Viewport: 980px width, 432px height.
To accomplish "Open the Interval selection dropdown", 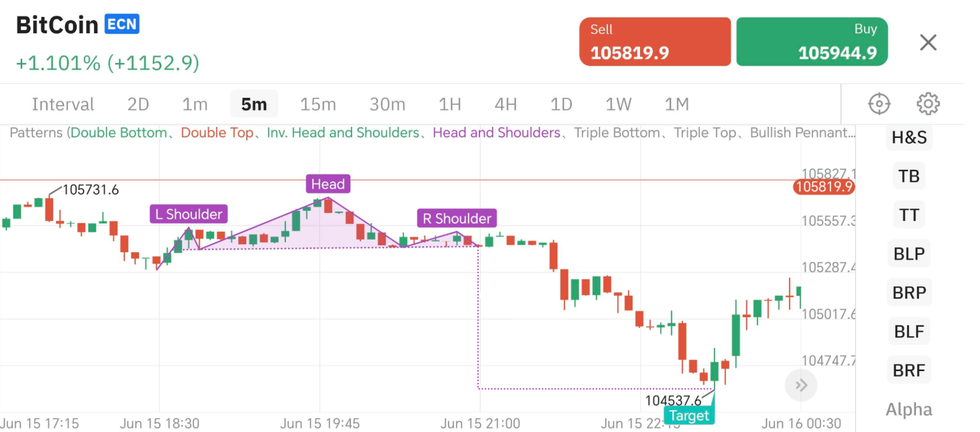I will (62, 104).
